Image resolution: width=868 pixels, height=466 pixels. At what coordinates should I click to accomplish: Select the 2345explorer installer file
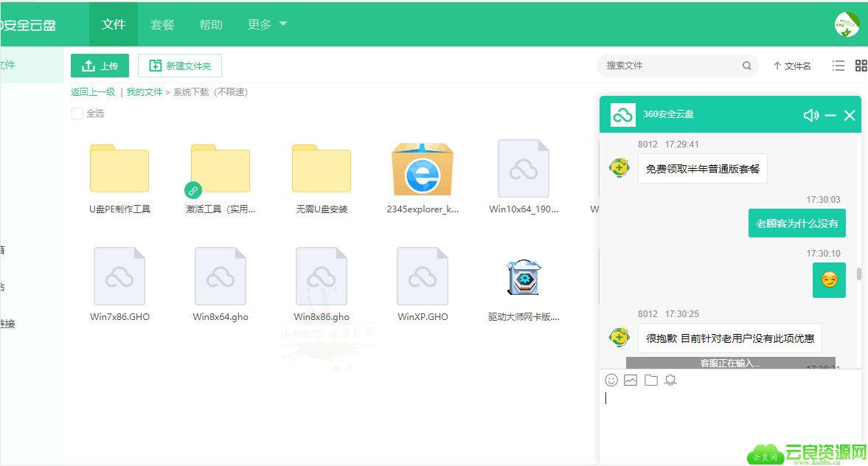coord(423,169)
